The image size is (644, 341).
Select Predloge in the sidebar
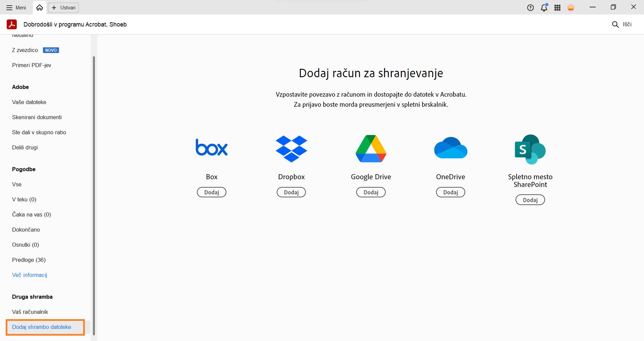[29, 260]
